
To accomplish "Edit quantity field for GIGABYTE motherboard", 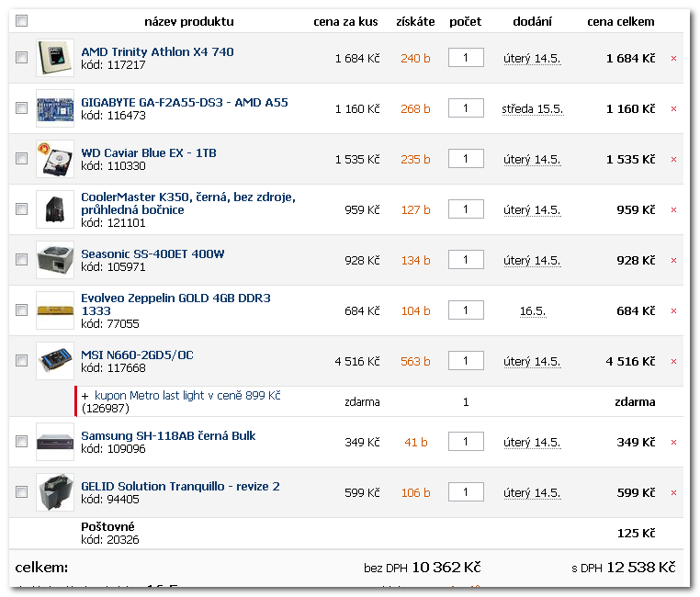I will point(466,108).
